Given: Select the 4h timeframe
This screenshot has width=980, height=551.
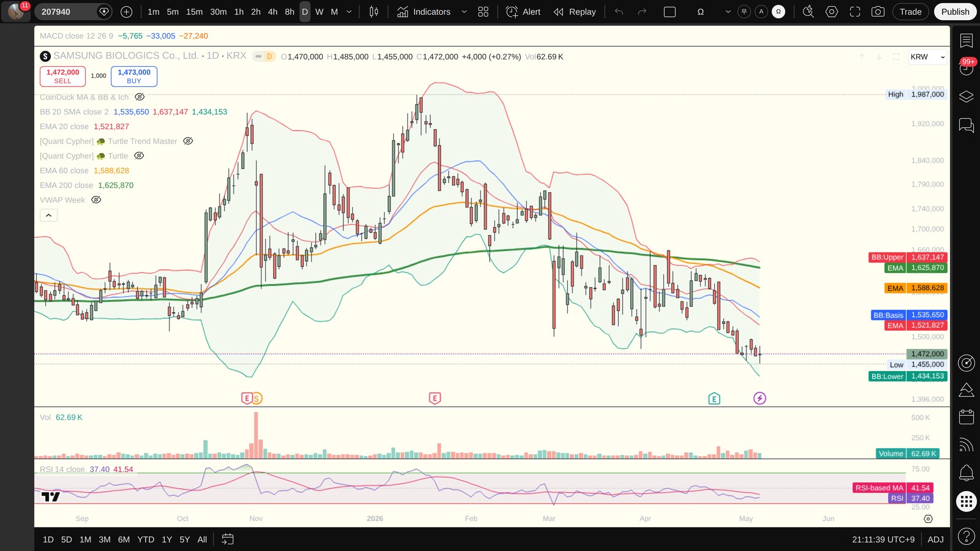Looking at the screenshot, I should 273,12.
